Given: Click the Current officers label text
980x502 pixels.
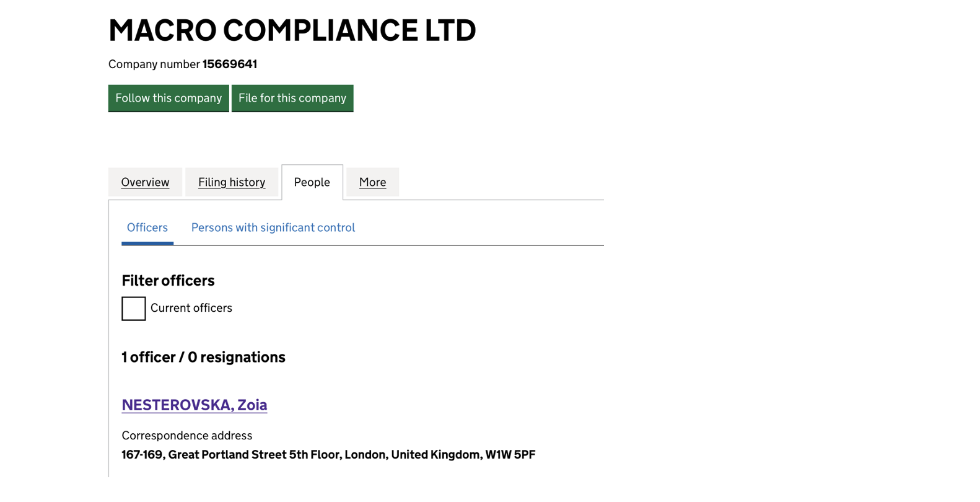Looking at the screenshot, I should click(191, 308).
